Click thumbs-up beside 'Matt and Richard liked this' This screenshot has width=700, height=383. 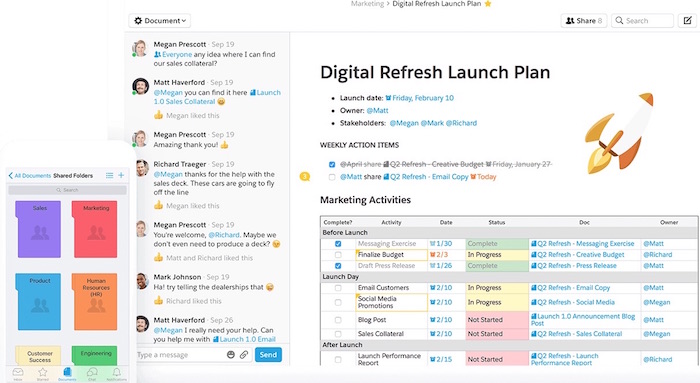tap(158, 258)
